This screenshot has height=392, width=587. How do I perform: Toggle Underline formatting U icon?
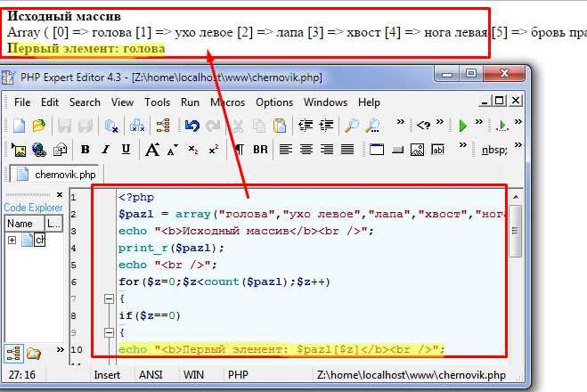(x=126, y=150)
